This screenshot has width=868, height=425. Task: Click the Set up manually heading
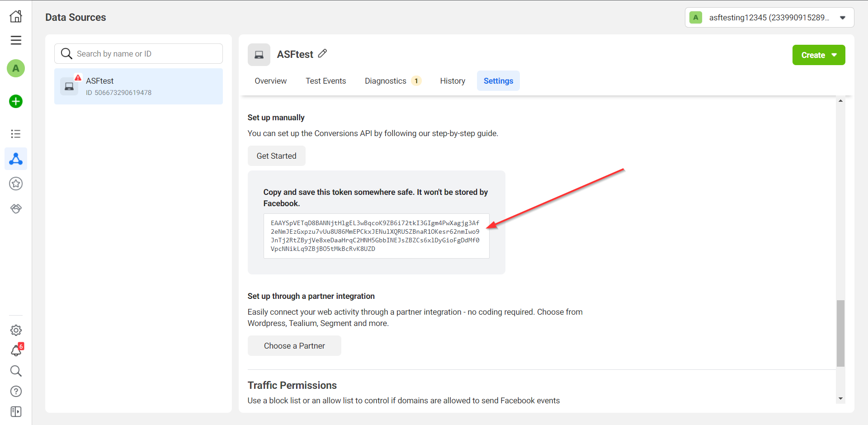[x=276, y=118]
